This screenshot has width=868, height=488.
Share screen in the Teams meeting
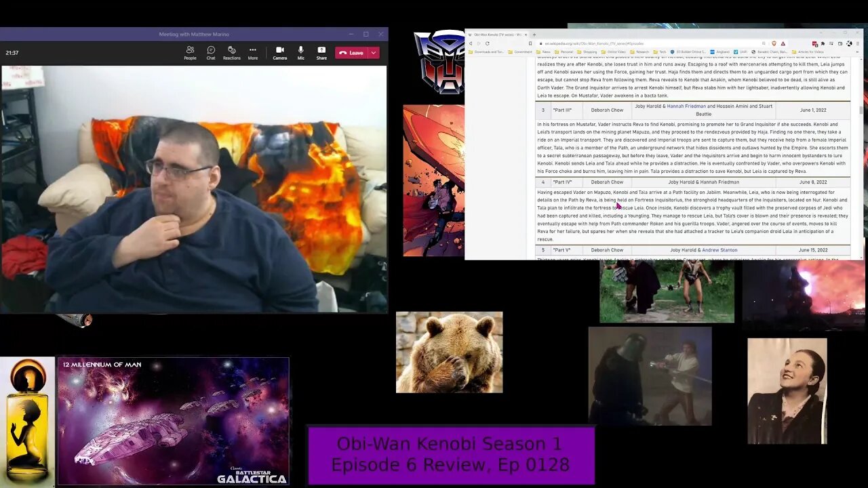pos(321,53)
